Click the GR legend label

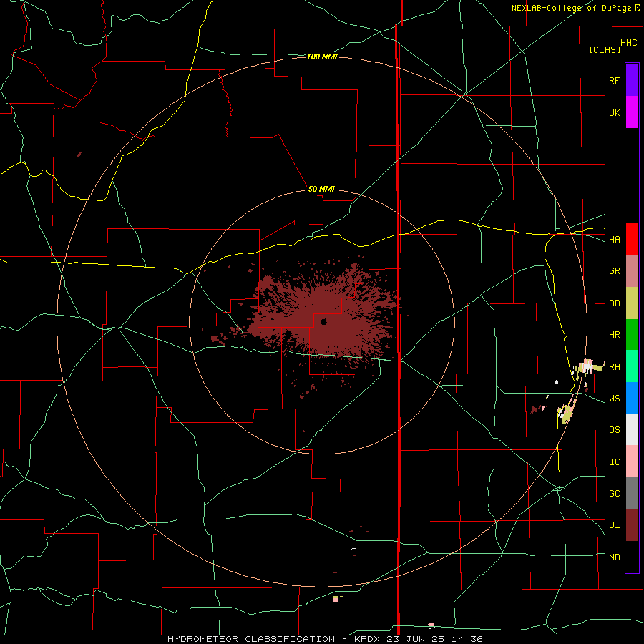tap(614, 271)
